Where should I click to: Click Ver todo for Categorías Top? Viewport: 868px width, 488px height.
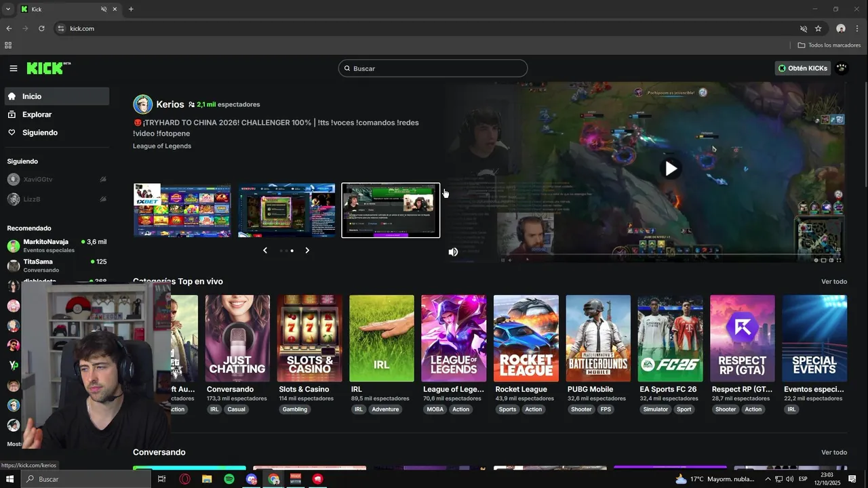coord(834,281)
